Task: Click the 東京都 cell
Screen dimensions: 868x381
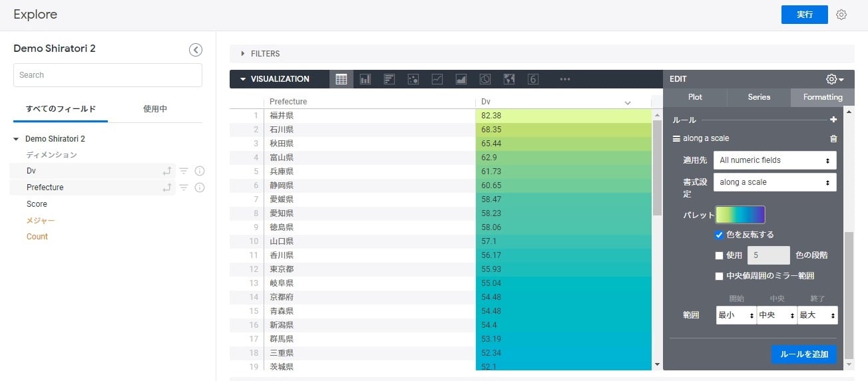Action: coord(369,269)
